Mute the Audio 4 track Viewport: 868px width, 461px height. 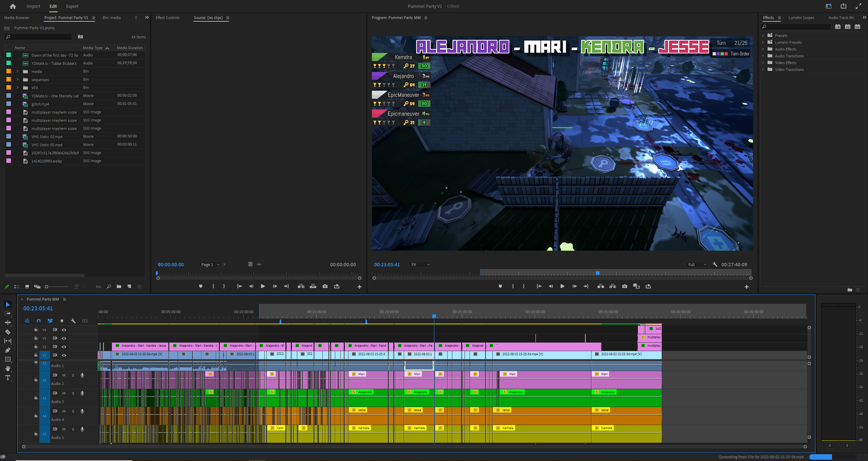coord(64,411)
